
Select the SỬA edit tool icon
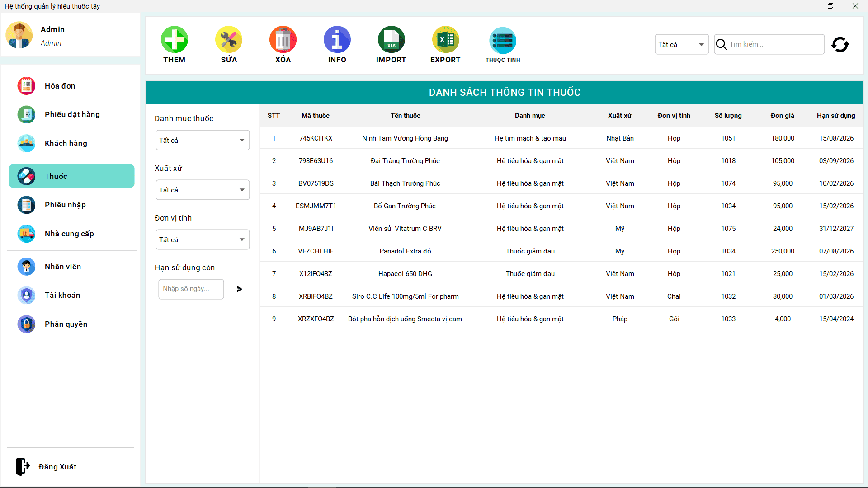click(228, 40)
